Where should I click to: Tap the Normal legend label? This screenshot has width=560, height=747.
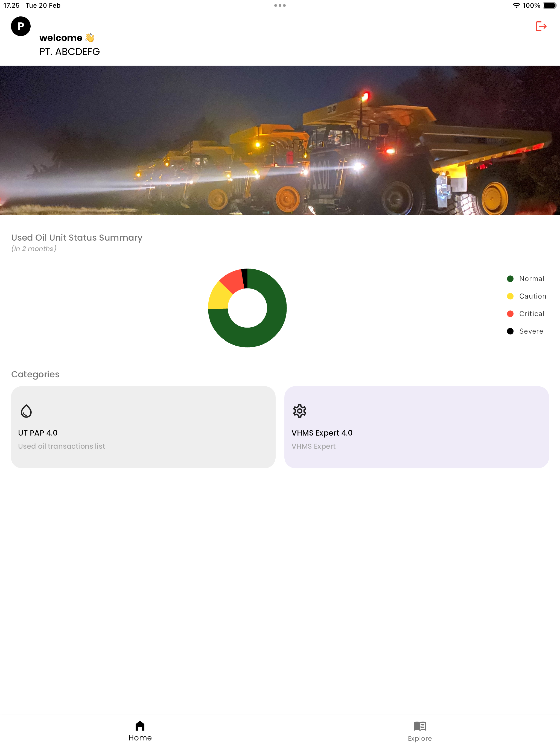532,279
